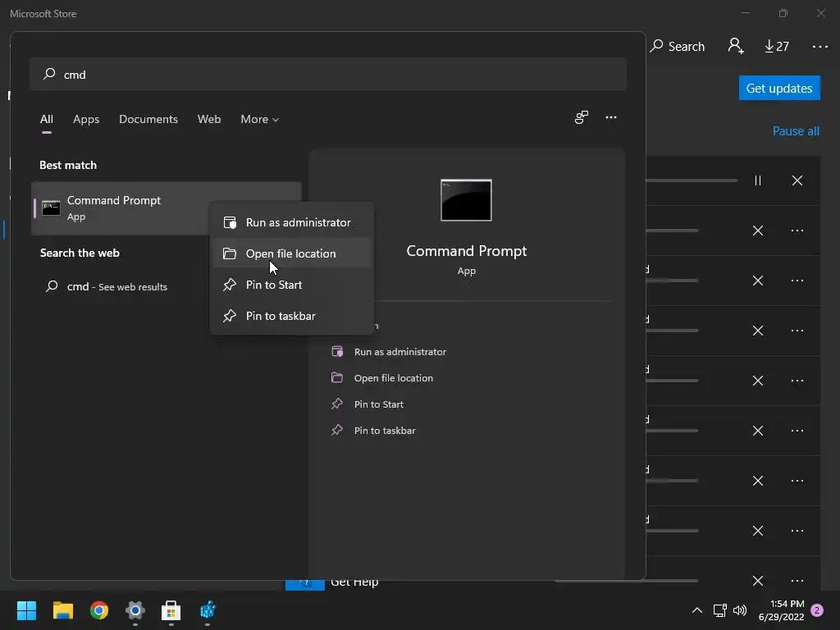Click the first Store download progress bar
The image size is (840, 630).
pos(692,180)
